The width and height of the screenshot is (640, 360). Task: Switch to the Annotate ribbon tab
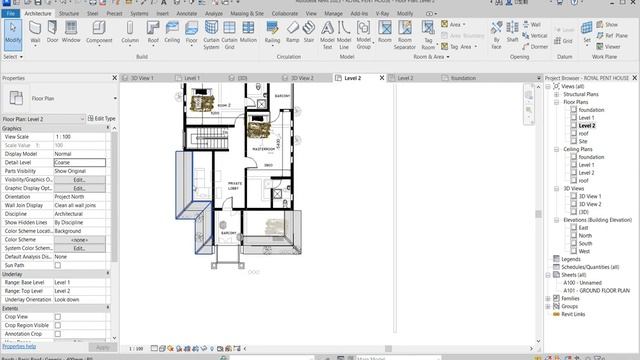coord(187,13)
